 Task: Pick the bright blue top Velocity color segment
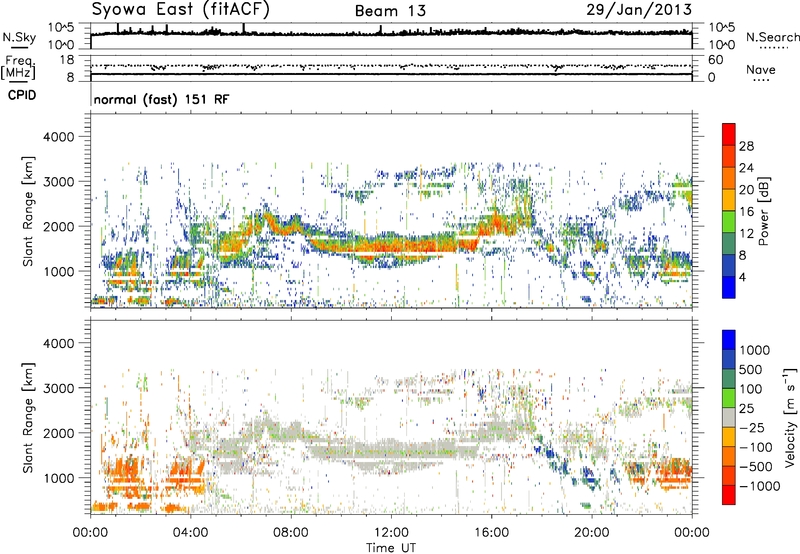(729, 340)
